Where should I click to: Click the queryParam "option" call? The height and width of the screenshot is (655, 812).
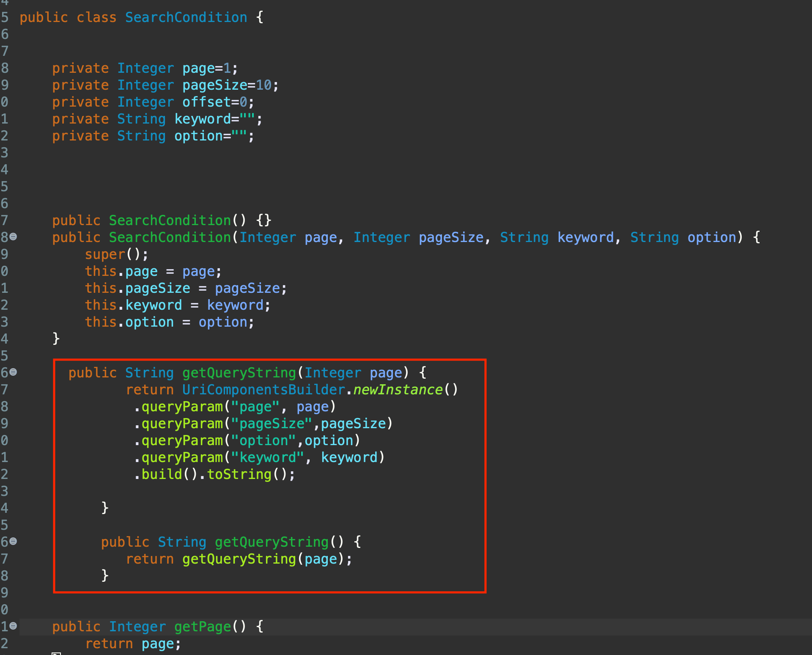(x=182, y=440)
